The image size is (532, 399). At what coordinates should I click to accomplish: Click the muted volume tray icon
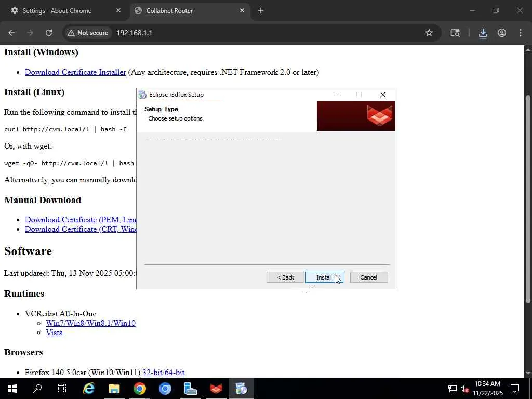coord(464,389)
